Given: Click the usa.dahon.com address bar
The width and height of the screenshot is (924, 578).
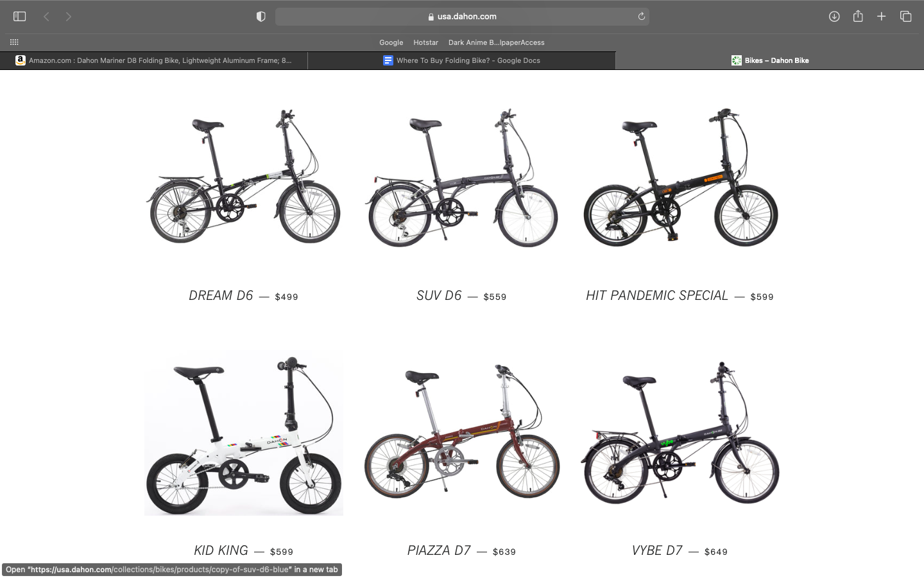Looking at the screenshot, I should [461, 16].
